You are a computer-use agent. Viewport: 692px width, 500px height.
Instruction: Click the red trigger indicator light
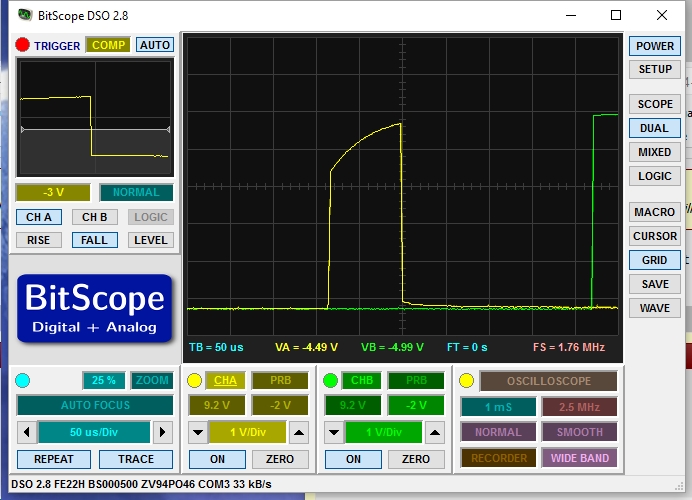pos(22,45)
